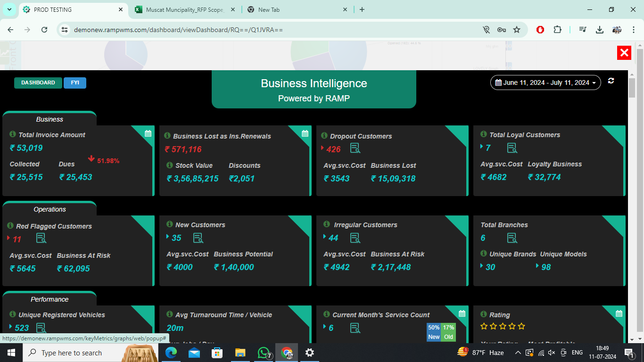Click the report icon beside Total Loyal Customers
The width and height of the screenshot is (644, 362).
pyautogui.click(x=512, y=148)
